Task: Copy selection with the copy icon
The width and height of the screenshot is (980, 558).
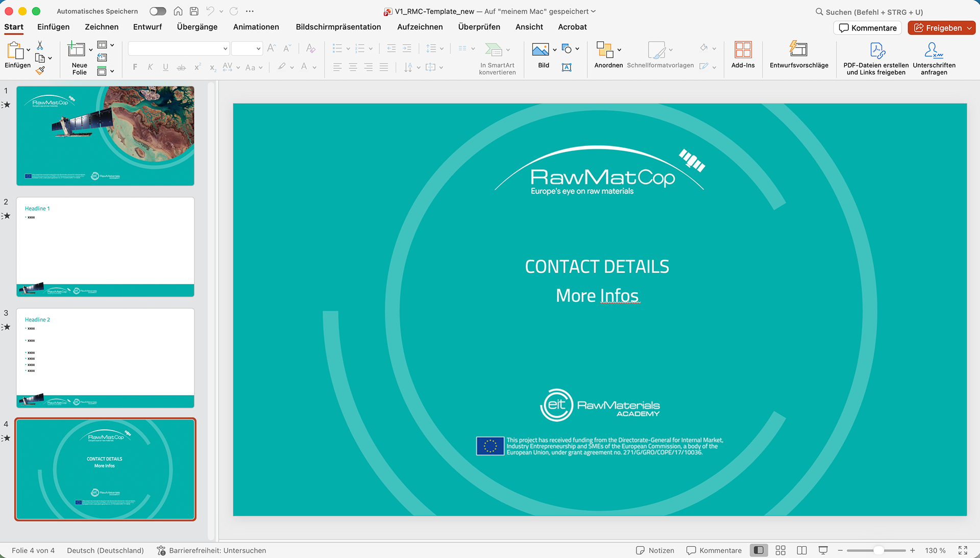Action: tap(40, 58)
